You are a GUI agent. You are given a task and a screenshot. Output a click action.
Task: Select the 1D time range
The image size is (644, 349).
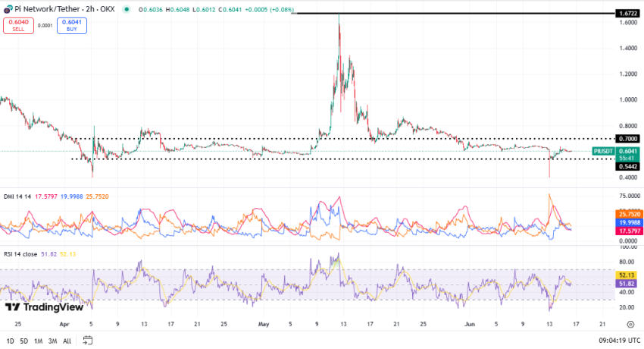click(x=11, y=341)
